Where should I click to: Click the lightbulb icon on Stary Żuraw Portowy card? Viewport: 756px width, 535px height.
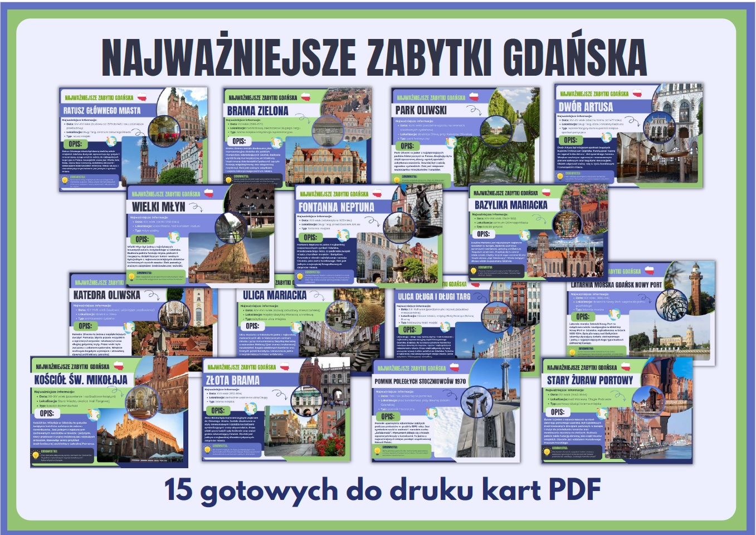point(547,451)
